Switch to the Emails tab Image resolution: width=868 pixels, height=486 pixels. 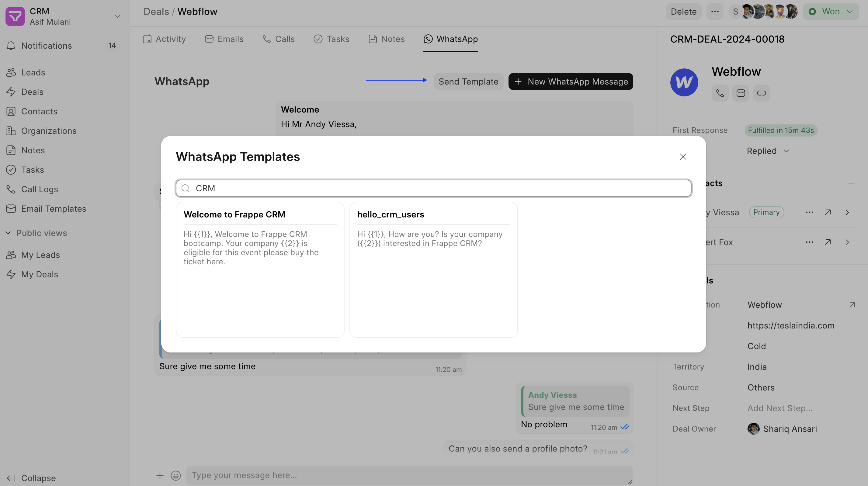coord(224,39)
